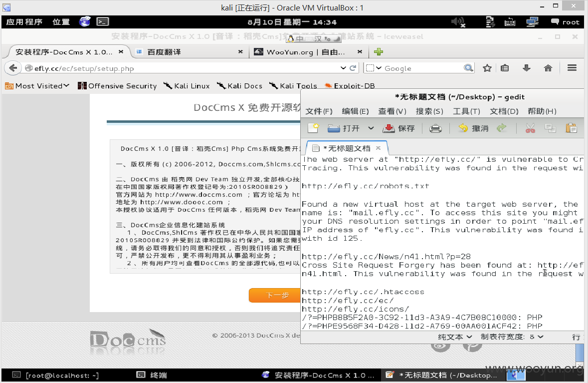
Task: Save the document with 保存 button
Action: tap(398, 128)
